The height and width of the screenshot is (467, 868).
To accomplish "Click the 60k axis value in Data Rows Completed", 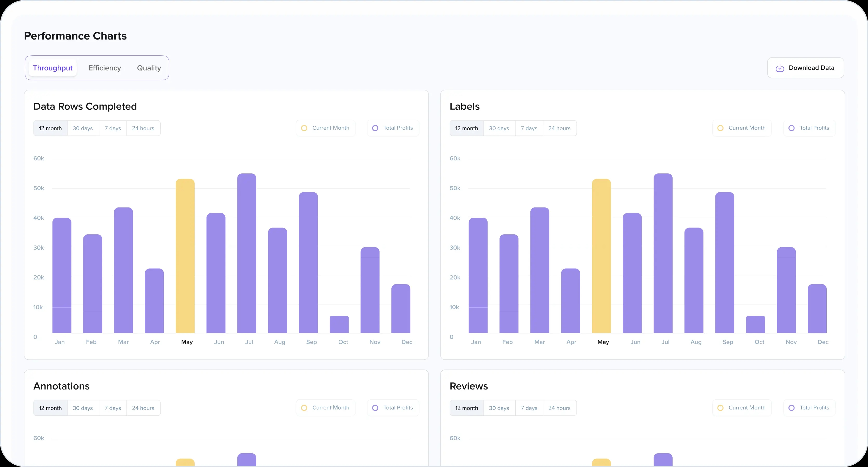I will click(38, 158).
